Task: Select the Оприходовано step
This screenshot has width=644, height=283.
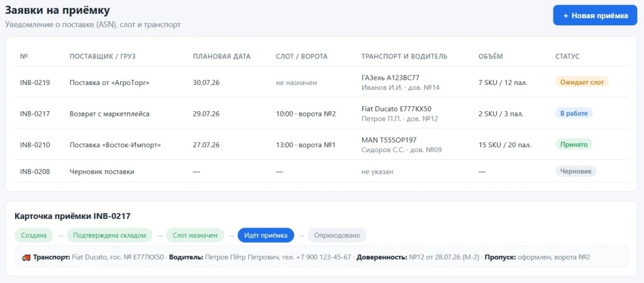Action: [x=337, y=235]
